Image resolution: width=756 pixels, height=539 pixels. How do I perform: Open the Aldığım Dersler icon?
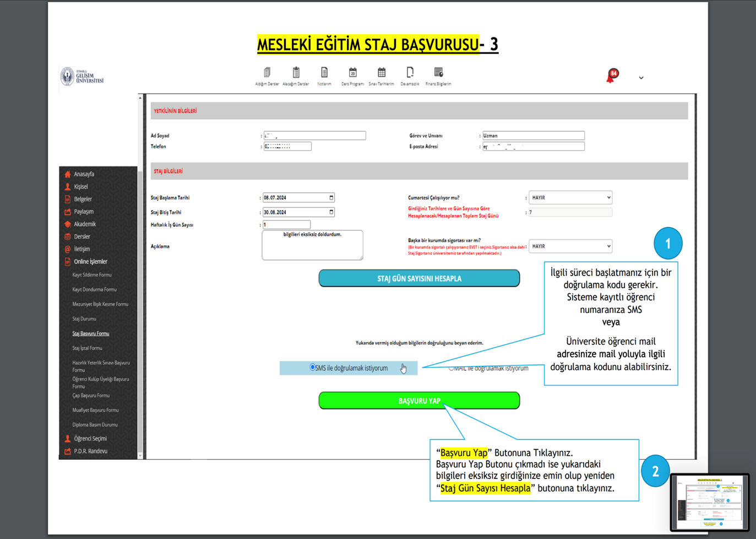[267, 73]
